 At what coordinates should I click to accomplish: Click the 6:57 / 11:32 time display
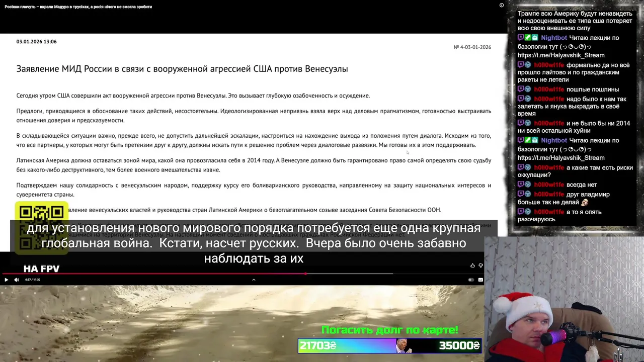coord(33,280)
